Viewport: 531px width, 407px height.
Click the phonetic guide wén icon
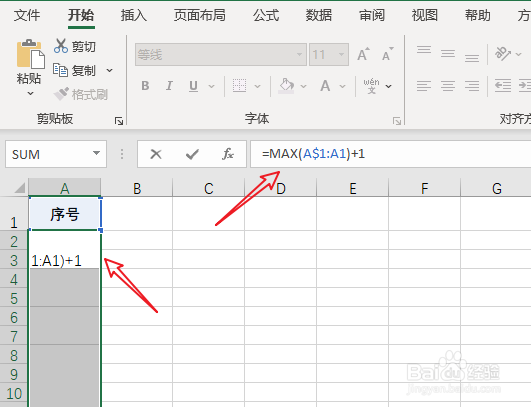(x=371, y=86)
